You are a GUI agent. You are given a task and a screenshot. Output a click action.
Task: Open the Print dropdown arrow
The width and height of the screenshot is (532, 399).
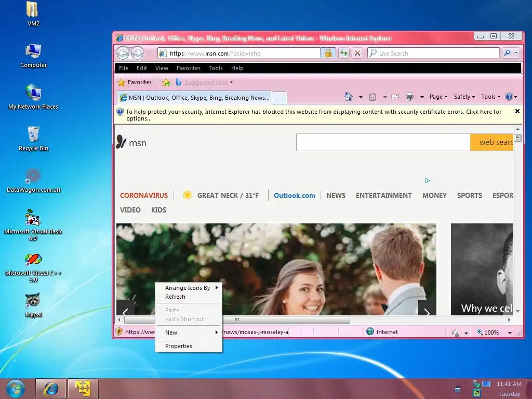pos(422,97)
